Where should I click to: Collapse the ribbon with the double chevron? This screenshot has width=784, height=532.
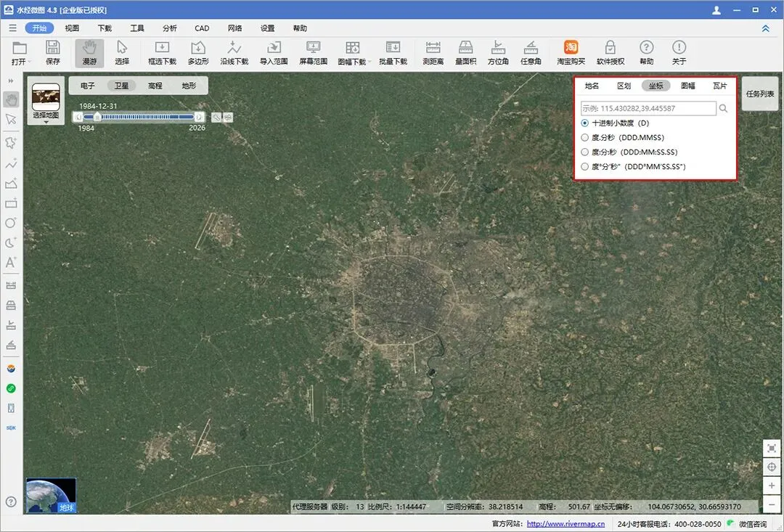[766, 28]
